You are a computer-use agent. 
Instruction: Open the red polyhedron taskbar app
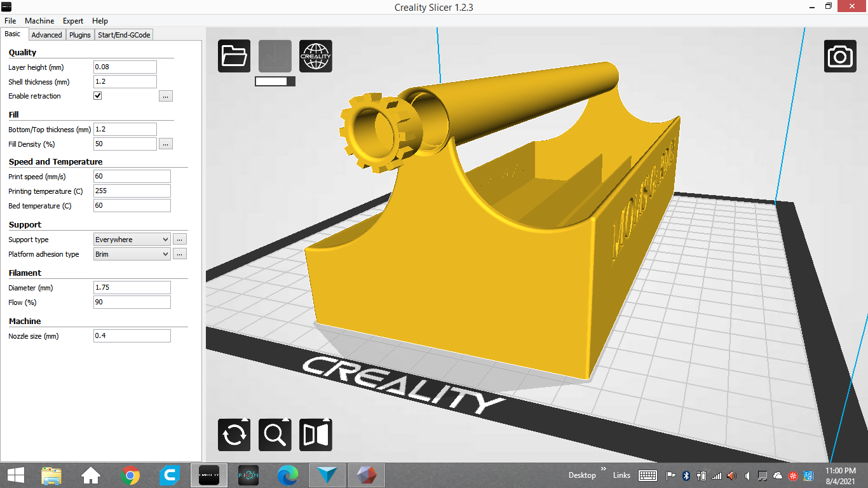coord(367,475)
